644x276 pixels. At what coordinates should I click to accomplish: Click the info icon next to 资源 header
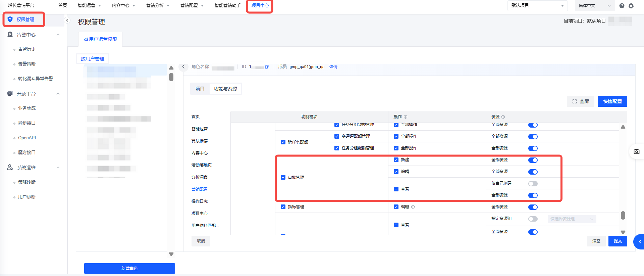point(503,117)
